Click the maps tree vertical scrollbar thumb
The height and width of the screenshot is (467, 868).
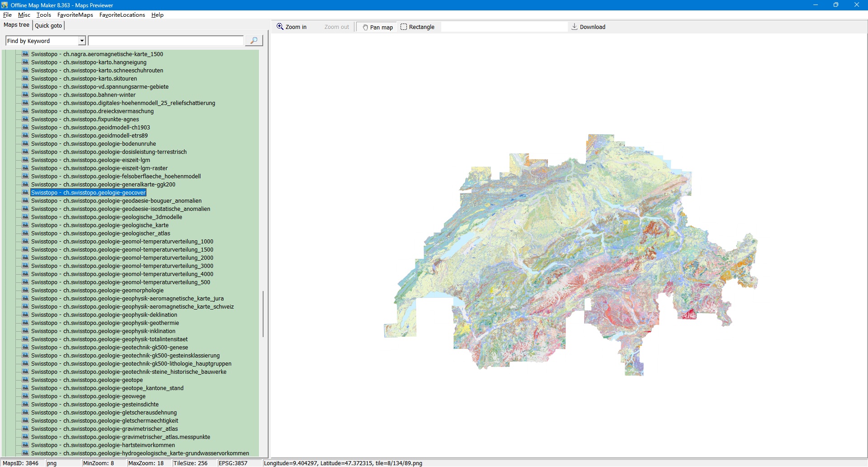[x=263, y=314]
